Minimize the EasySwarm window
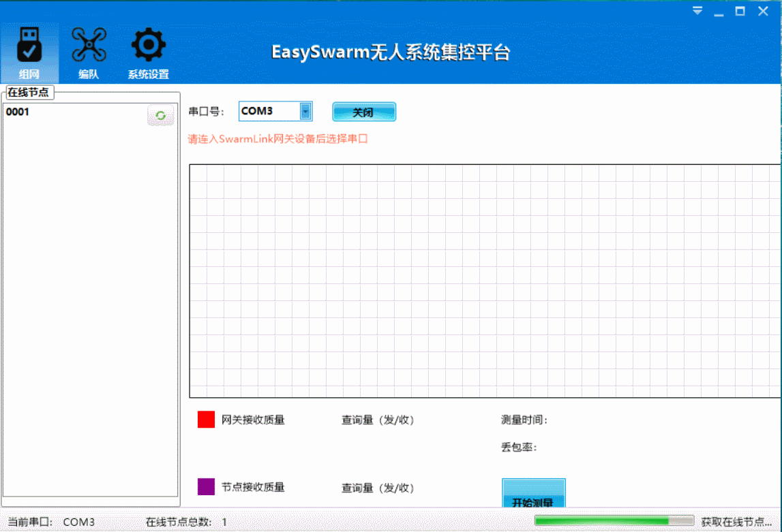The width and height of the screenshot is (782, 532). coord(718,12)
